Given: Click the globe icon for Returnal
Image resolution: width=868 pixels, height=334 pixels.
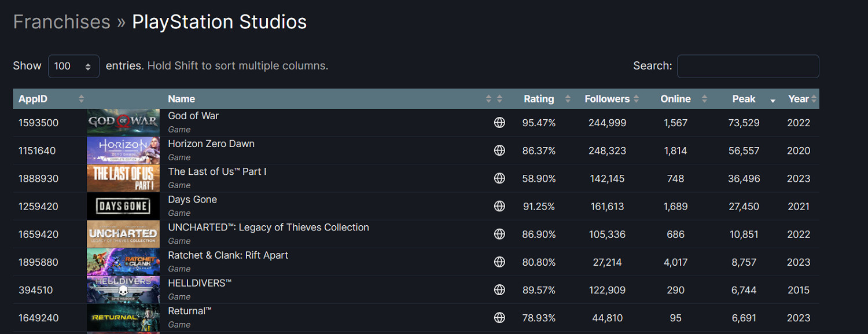Looking at the screenshot, I should (499, 318).
